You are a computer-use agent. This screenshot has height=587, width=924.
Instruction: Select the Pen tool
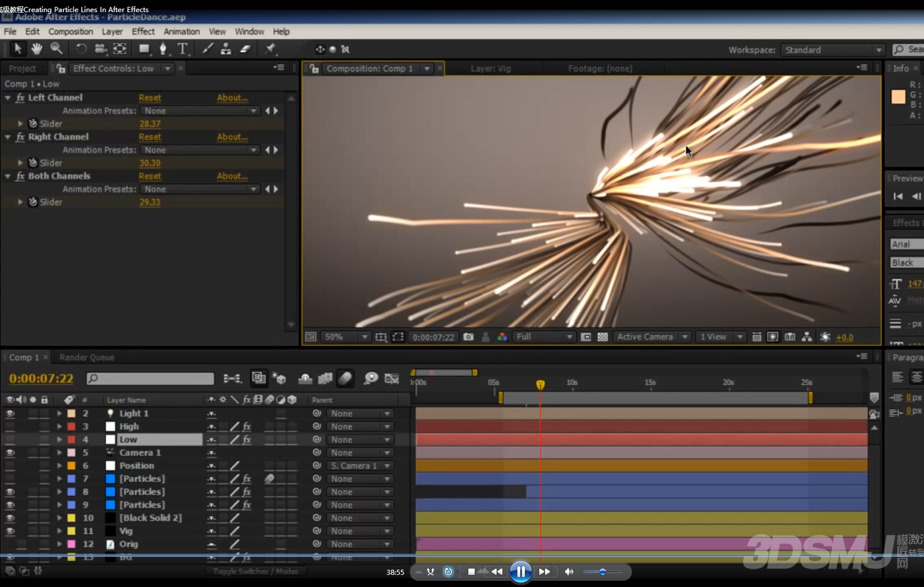pyautogui.click(x=163, y=49)
